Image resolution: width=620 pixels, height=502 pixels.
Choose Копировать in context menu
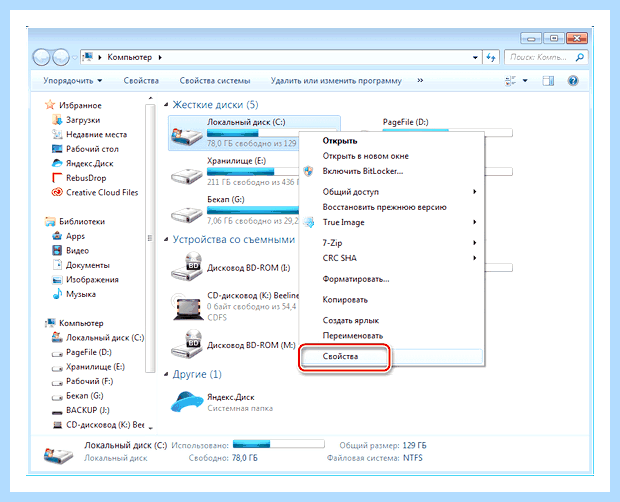coord(345,300)
